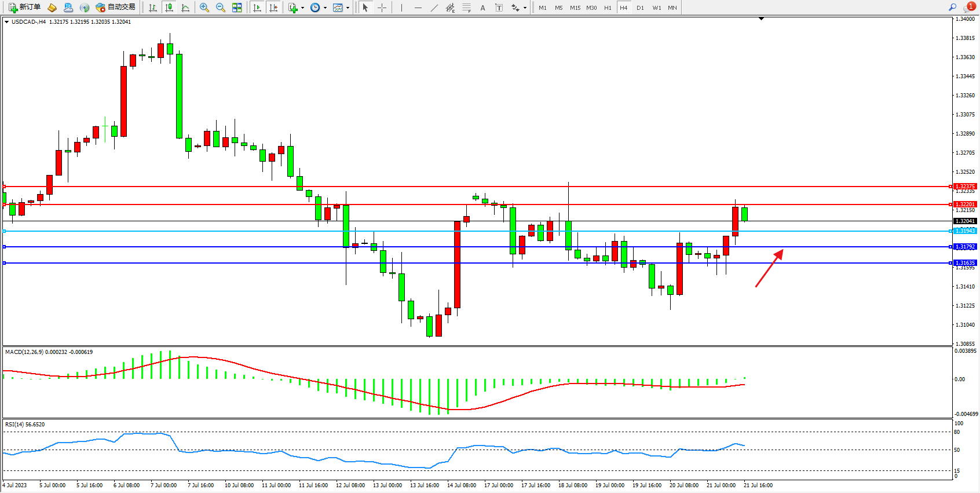Screen dimensions: 980x493
Task: Open the periodicity clock dropdown arrow
Action: click(325, 8)
